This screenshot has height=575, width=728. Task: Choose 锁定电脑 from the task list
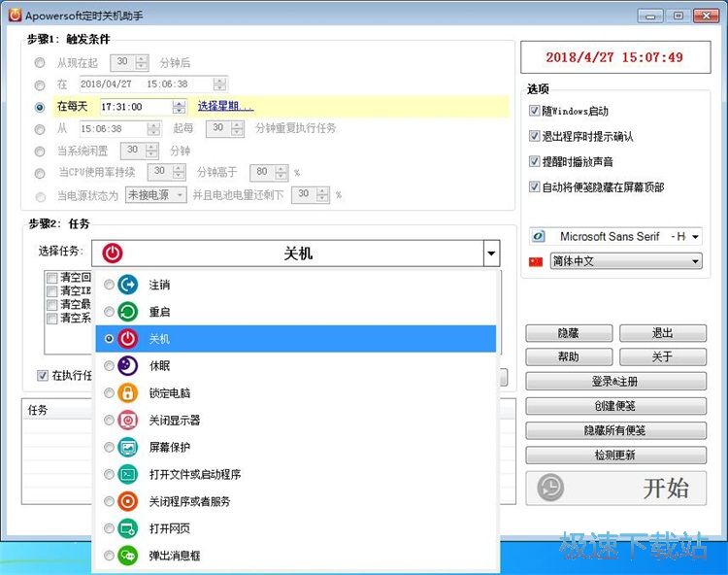(296, 393)
